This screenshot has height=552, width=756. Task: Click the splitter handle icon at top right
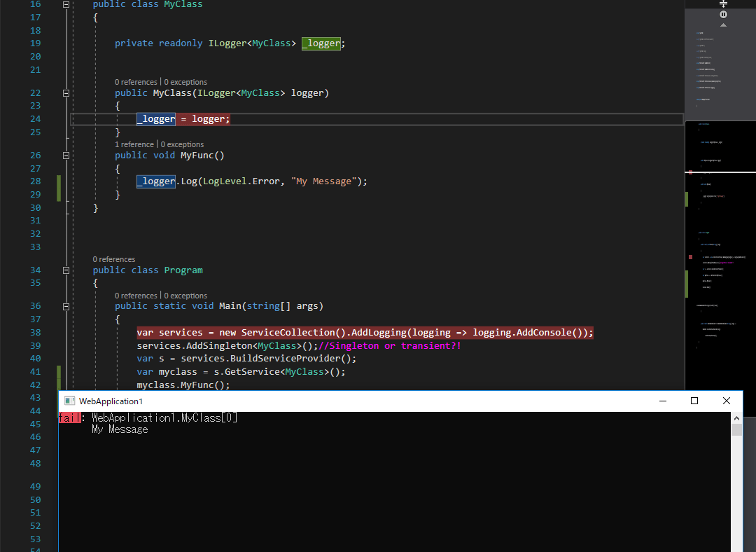click(723, 4)
